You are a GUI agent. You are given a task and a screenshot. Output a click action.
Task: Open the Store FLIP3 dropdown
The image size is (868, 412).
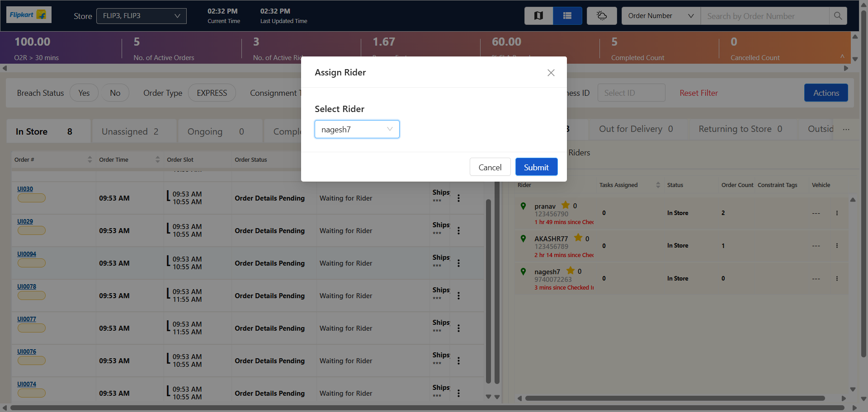[142, 16]
